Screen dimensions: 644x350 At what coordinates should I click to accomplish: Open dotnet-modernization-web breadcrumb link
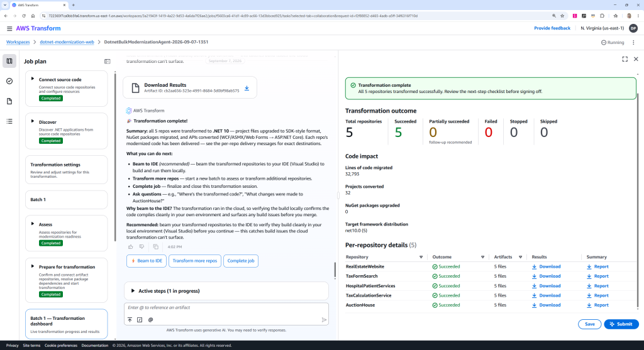coord(67,42)
